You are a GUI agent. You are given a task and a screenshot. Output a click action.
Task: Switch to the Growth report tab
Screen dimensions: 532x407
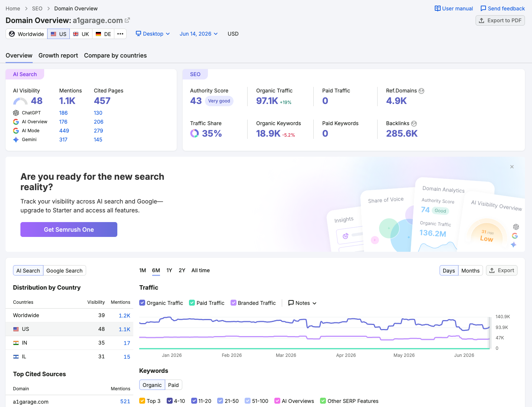(58, 55)
